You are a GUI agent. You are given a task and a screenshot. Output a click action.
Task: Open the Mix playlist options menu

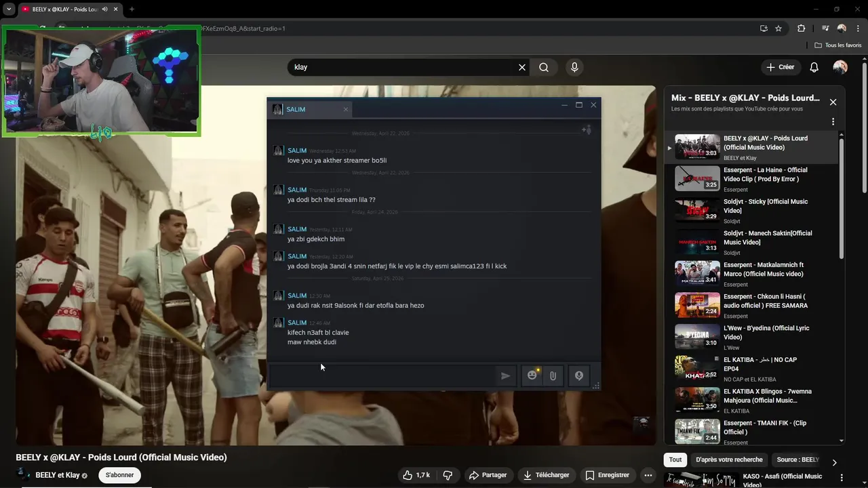tap(833, 122)
